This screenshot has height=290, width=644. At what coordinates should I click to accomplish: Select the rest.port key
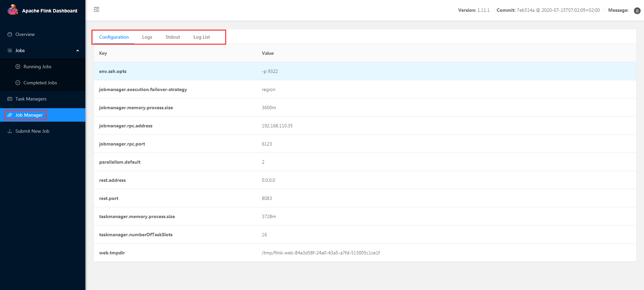[x=109, y=198]
